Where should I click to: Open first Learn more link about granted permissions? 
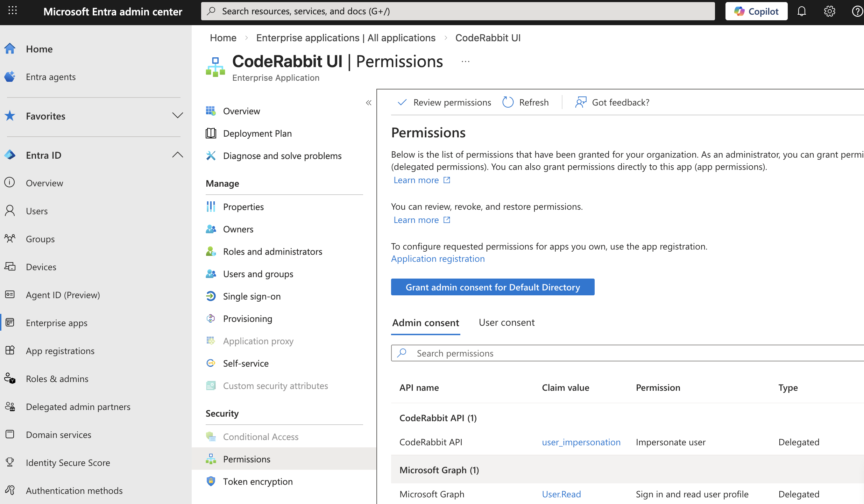click(422, 180)
